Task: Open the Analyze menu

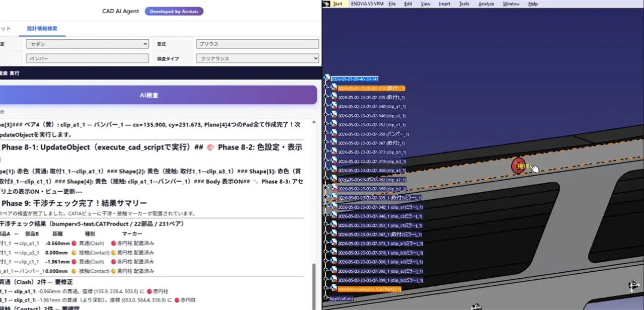Action: (486, 4)
